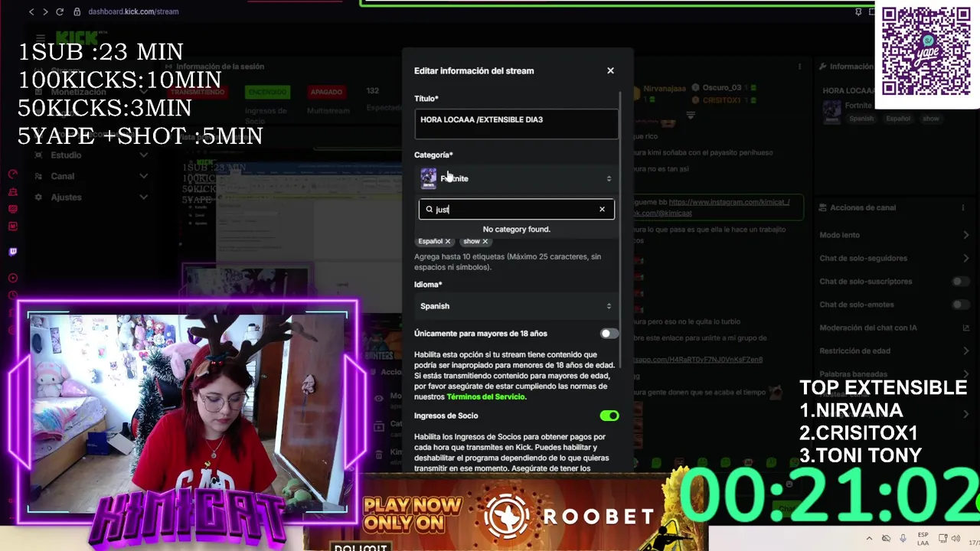Viewport: 980px width, 551px height.
Task: Click the address bar dashboard.kick.com/stream
Action: pos(133,11)
